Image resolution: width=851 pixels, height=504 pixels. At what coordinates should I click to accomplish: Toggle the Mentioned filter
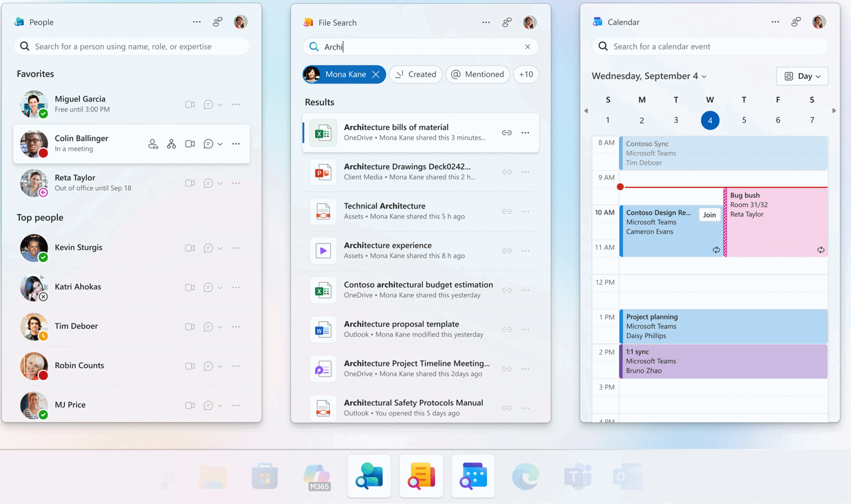pos(477,74)
